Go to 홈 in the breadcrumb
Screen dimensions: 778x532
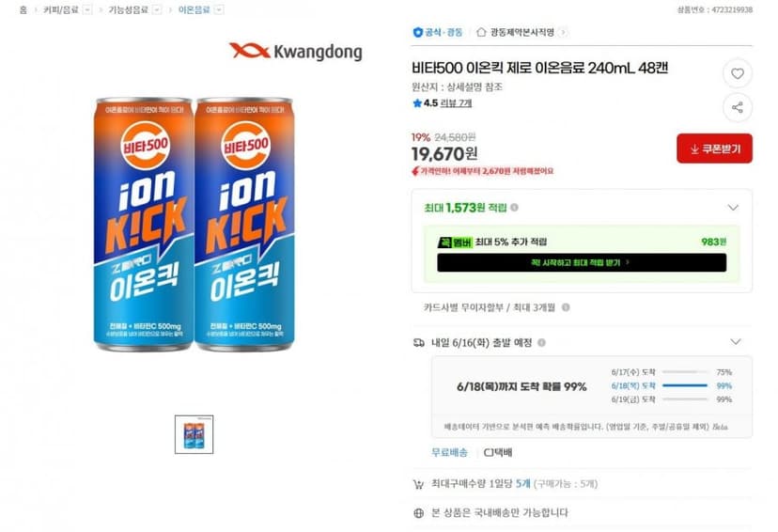(x=23, y=9)
